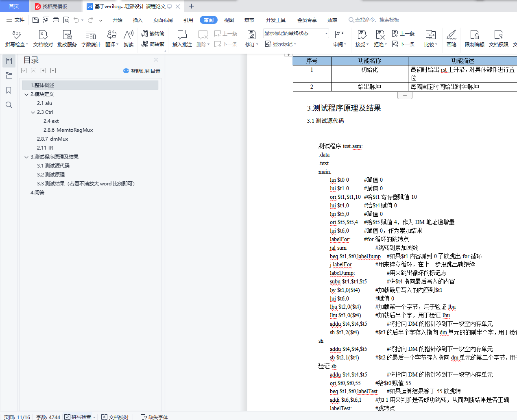Collapse the 3.测试程序原理及结果 outline node

pyautogui.click(x=26, y=157)
